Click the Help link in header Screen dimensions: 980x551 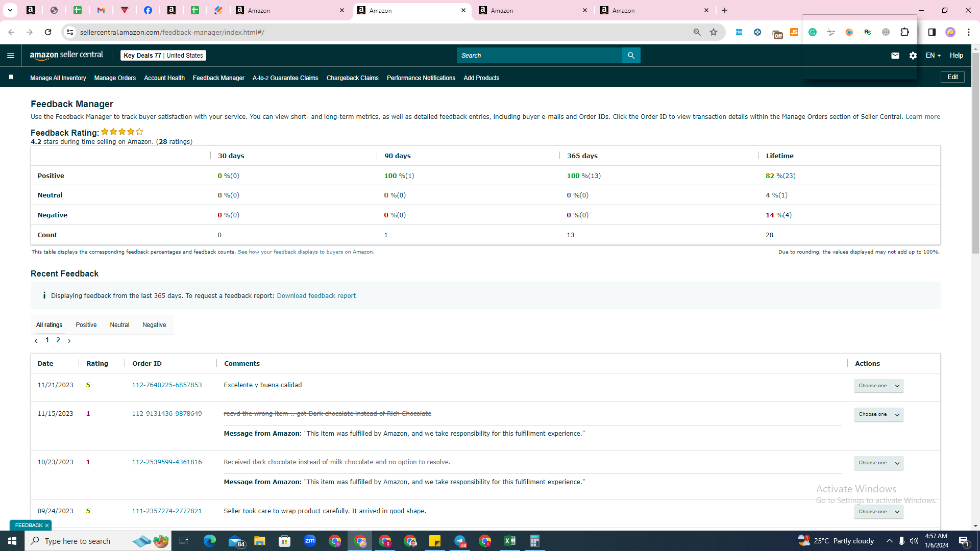point(957,56)
